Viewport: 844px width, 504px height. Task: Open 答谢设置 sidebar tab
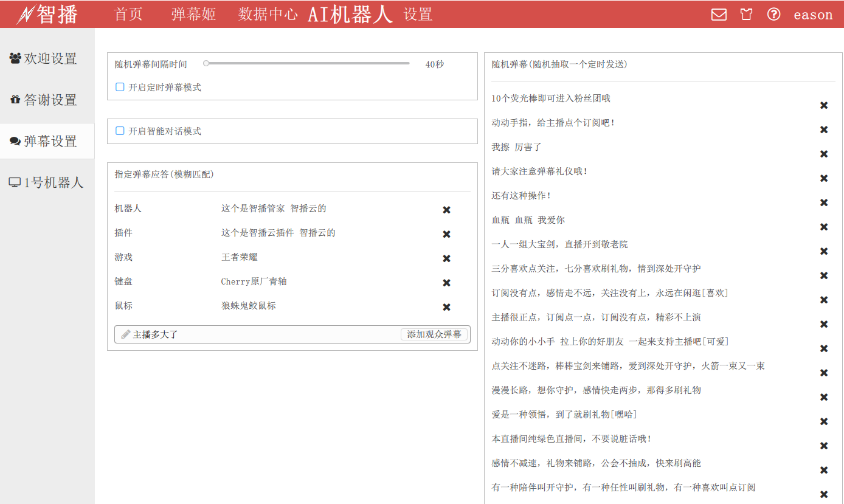coord(47,100)
